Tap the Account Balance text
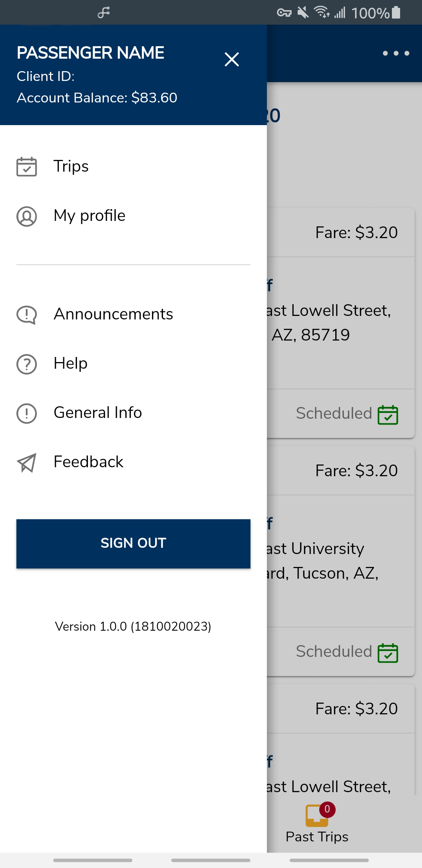Image resolution: width=422 pixels, height=868 pixels. 97,98
